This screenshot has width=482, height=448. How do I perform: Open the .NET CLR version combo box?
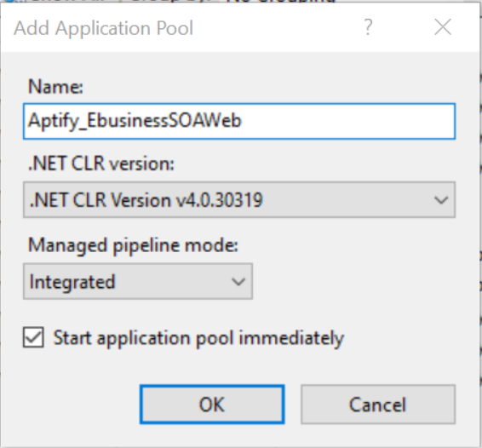pyautogui.click(x=239, y=200)
